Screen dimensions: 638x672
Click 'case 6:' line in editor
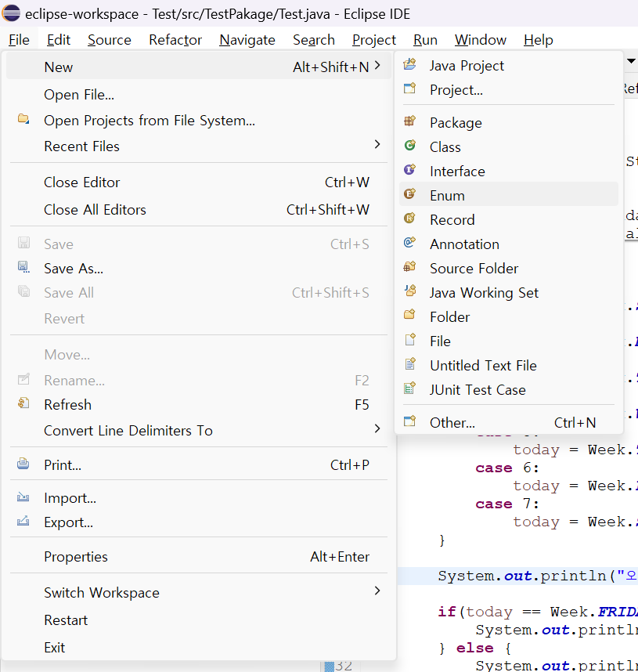pos(507,468)
